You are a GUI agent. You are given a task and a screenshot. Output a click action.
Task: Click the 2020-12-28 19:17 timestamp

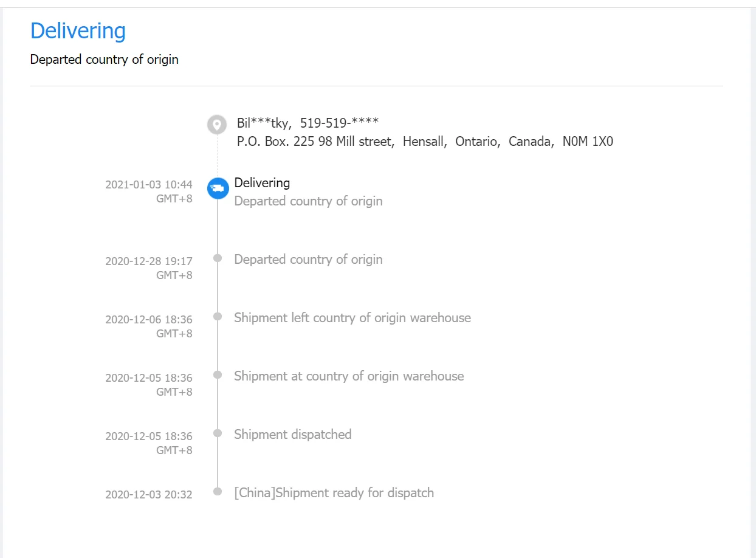tap(149, 261)
